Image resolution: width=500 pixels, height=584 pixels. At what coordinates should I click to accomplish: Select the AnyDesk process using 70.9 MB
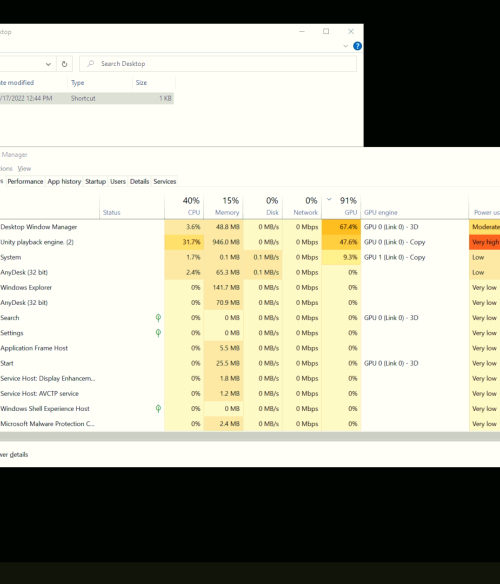[x=250, y=302]
